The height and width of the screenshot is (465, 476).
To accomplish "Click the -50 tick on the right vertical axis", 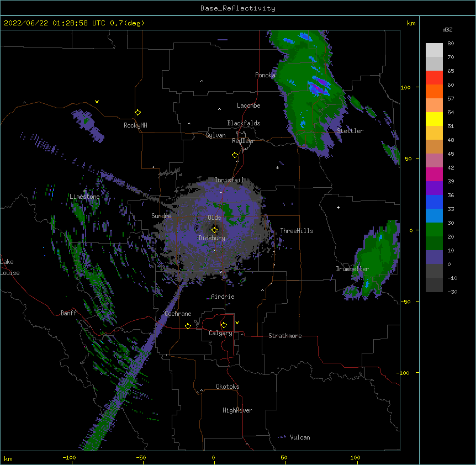I will [x=405, y=302].
